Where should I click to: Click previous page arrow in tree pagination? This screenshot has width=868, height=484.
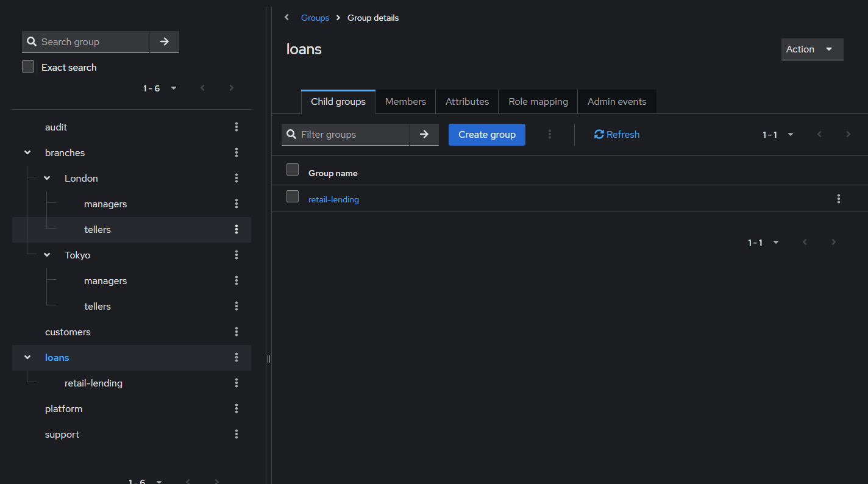point(202,88)
